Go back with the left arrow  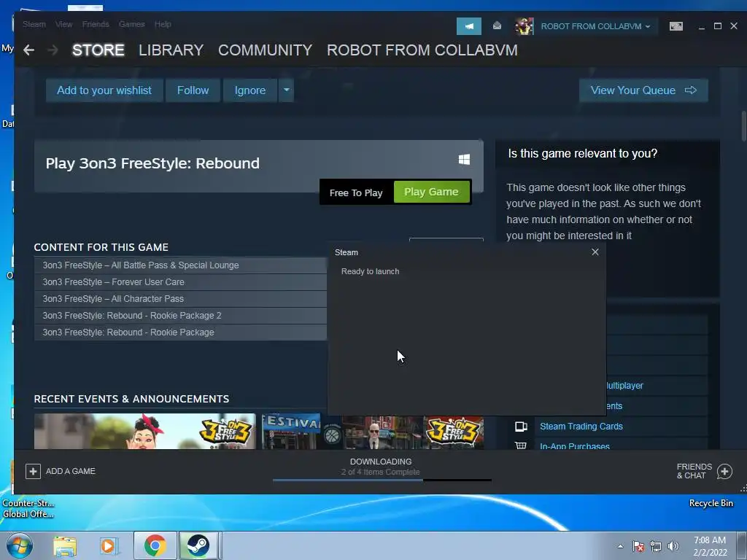[28, 50]
